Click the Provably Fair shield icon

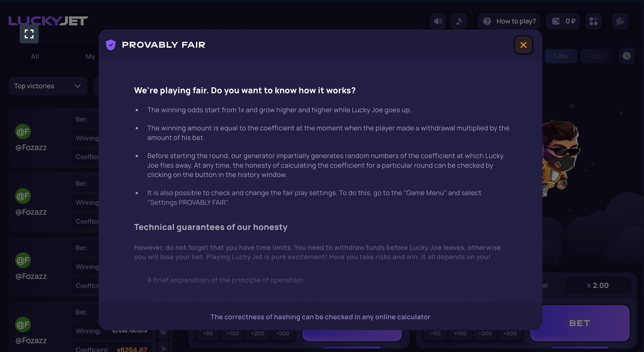110,45
